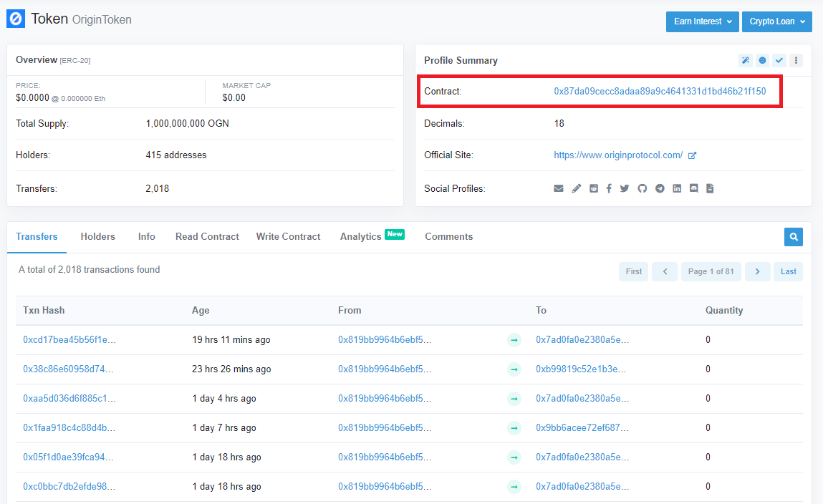Go to previous page with left chevron
The width and height of the screenshot is (823, 504).
click(665, 271)
